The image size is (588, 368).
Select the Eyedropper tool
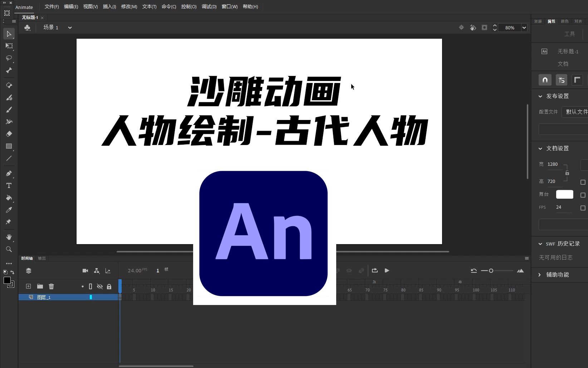(x=9, y=210)
